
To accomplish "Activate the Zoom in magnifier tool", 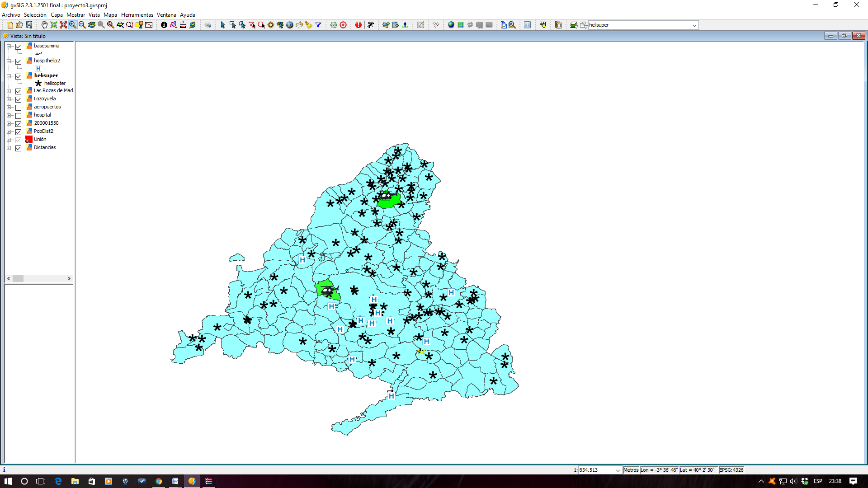I will [73, 25].
